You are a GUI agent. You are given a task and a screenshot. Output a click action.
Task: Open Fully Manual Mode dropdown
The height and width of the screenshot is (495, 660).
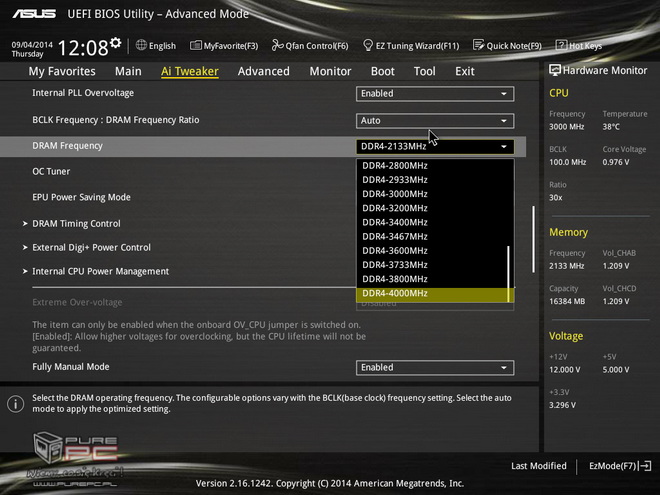point(435,367)
